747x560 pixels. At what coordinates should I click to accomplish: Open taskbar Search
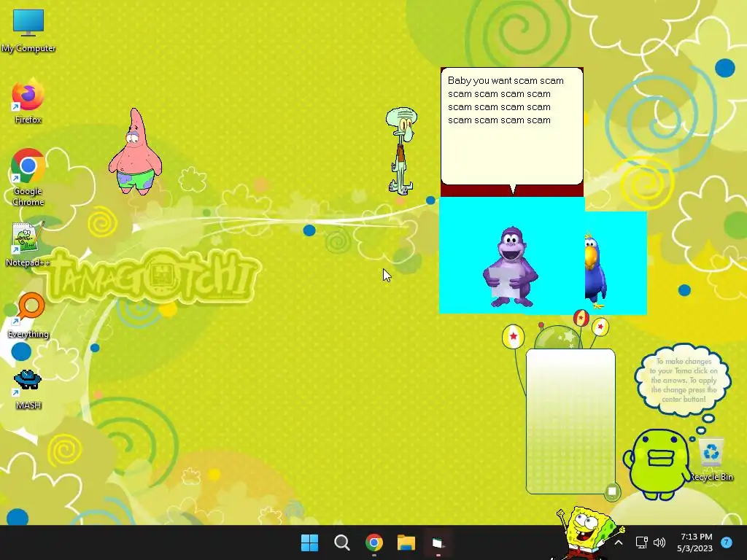(x=341, y=542)
